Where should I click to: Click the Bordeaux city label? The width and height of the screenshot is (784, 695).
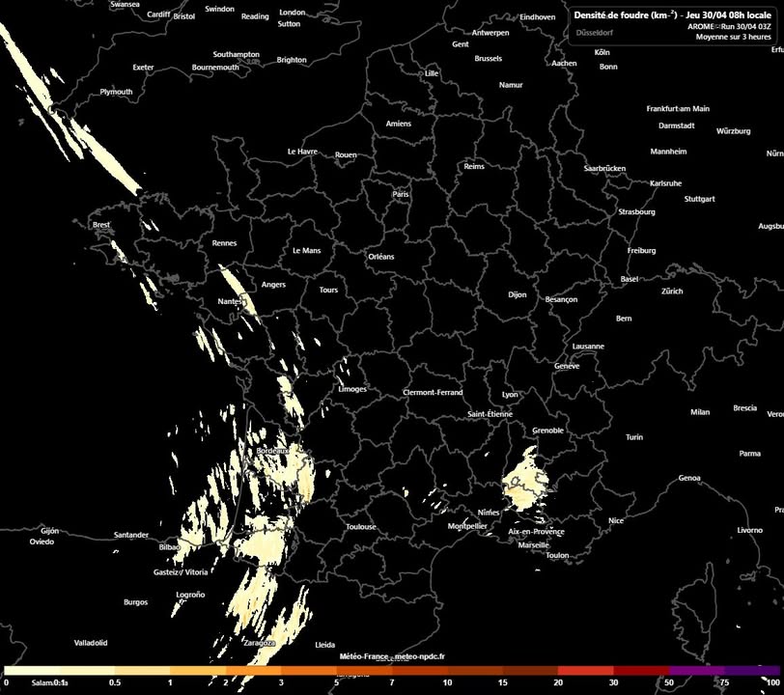273,451
